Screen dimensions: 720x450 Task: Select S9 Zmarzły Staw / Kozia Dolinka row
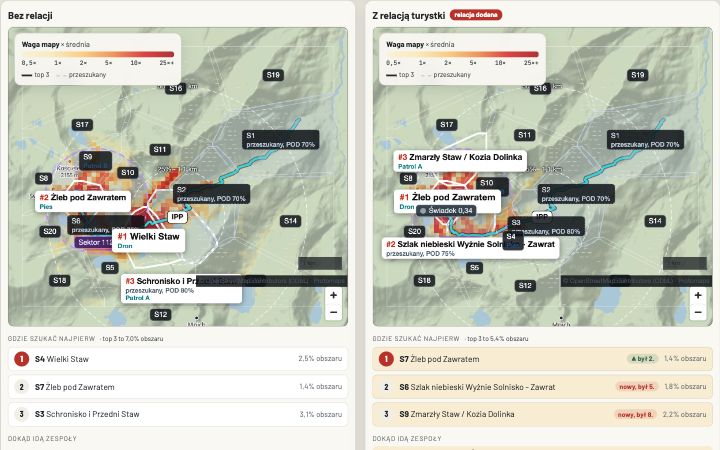click(542, 414)
